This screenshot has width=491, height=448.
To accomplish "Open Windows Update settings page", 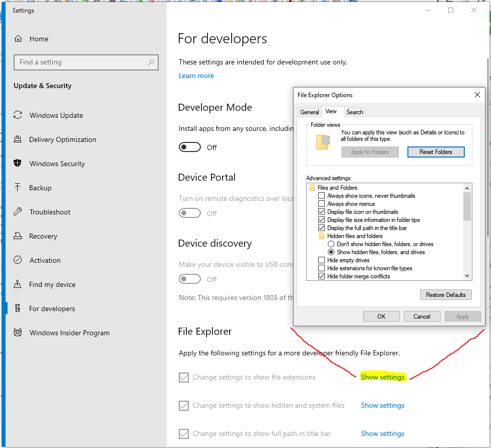I will point(56,115).
